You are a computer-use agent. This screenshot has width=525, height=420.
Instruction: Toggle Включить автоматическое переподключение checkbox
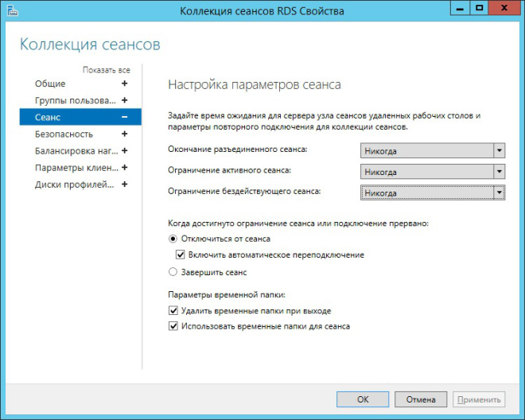pyautogui.click(x=181, y=255)
